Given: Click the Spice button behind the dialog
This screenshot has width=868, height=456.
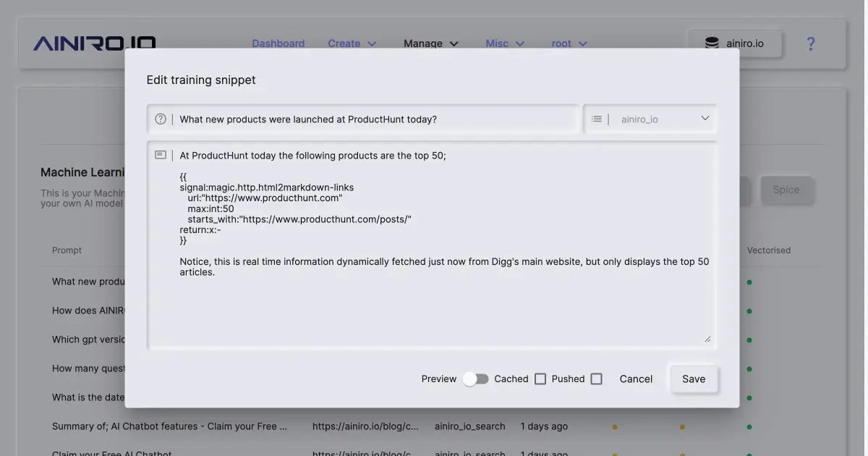Looking at the screenshot, I should click(786, 190).
